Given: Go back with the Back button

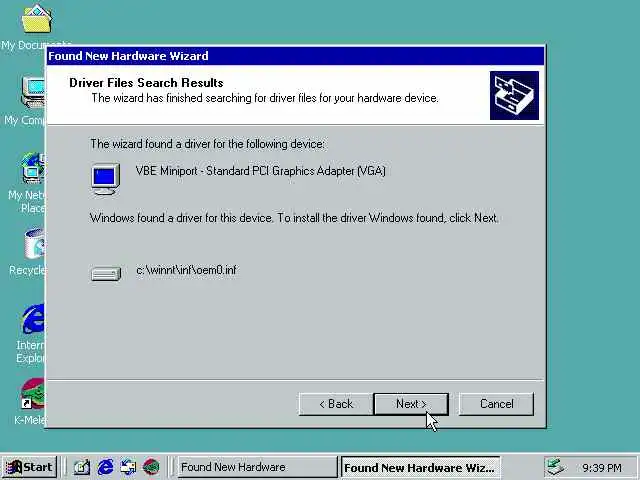Looking at the screenshot, I should [x=336, y=404].
